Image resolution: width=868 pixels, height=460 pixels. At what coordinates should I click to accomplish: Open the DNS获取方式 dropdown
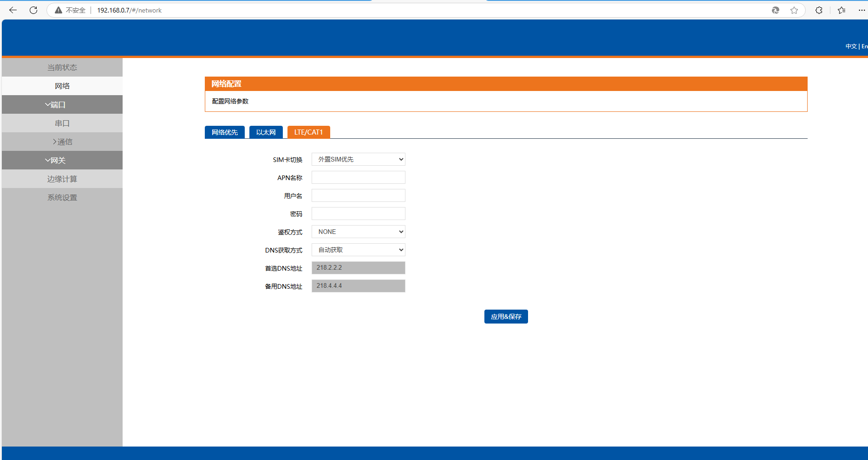pos(359,250)
